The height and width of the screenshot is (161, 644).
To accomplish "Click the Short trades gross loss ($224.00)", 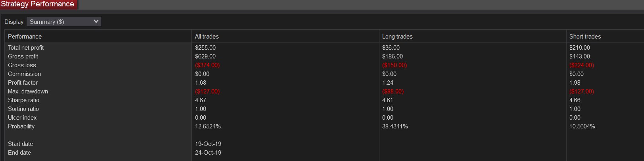I will 581,65.
